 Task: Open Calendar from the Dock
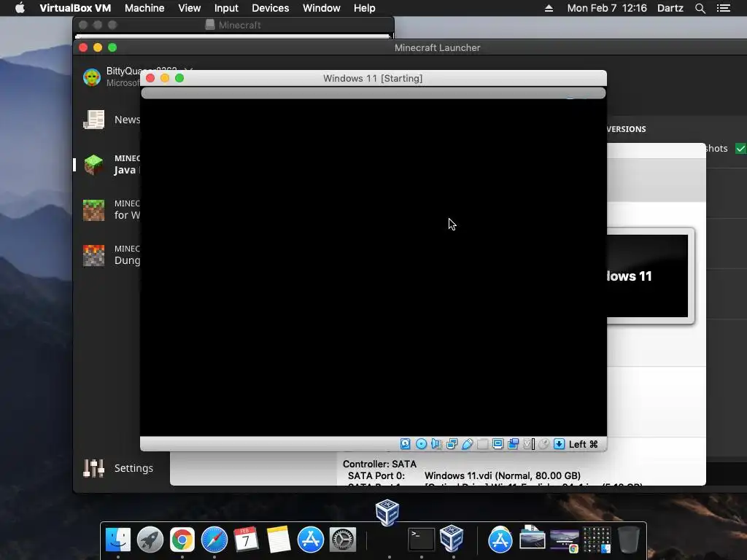tap(247, 540)
